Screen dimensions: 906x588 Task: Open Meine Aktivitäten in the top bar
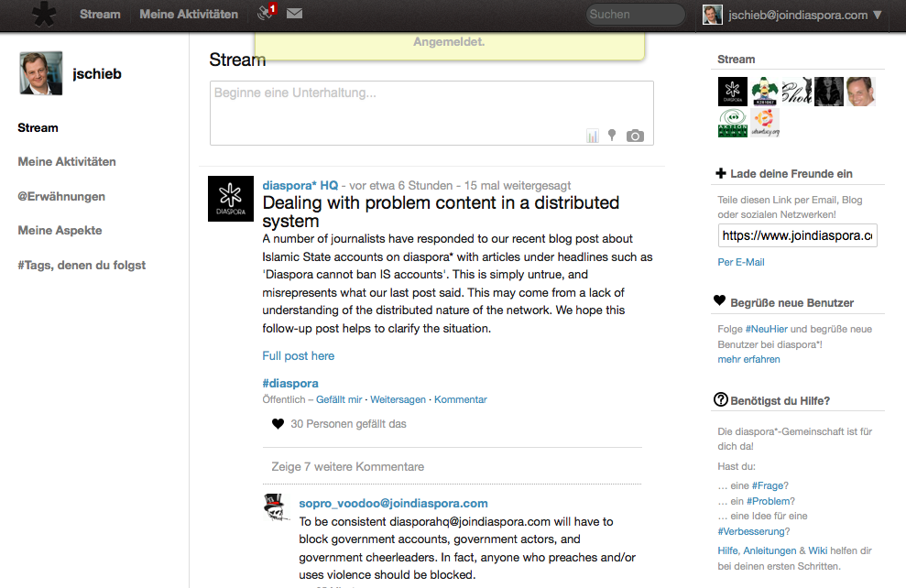click(189, 15)
